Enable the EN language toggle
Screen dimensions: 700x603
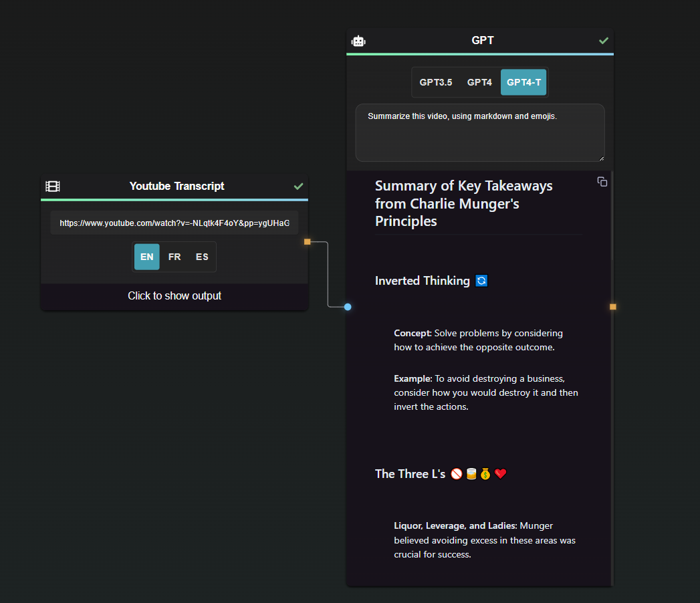[x=146, y=257]
